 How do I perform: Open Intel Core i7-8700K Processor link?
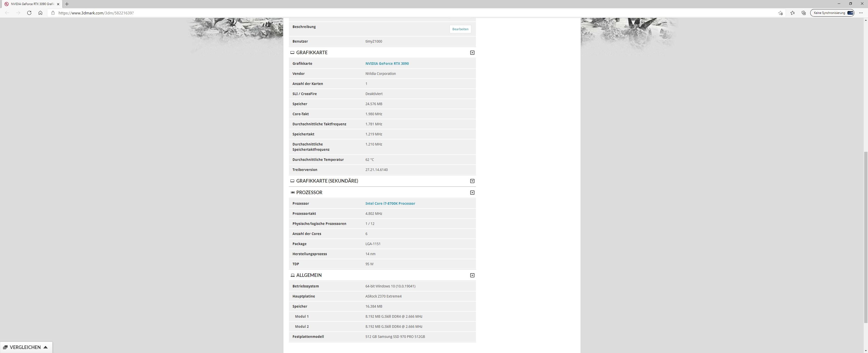tap(390, 203)
